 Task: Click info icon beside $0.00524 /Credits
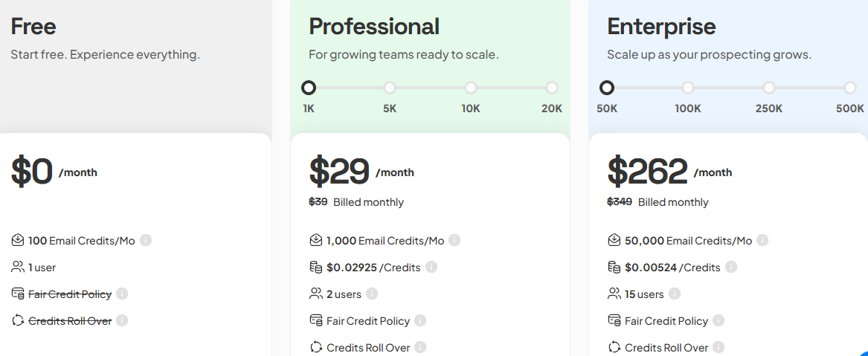(x=731, y=267)
